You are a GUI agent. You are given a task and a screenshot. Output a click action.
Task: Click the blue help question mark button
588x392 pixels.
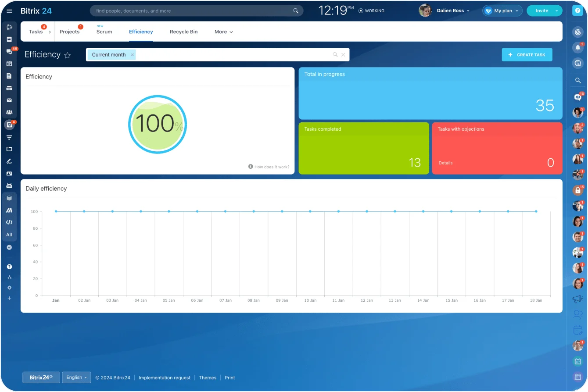click(577, 11)
